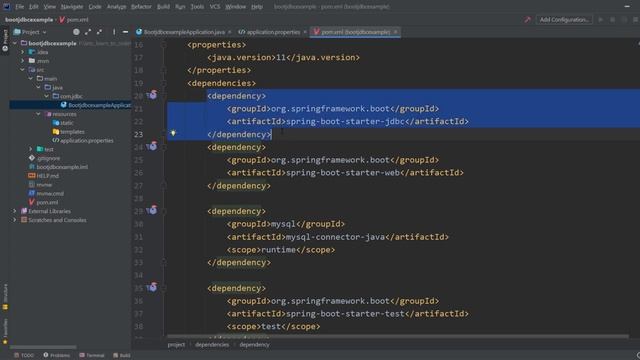Collapse the main folder
This screenshot has width=640, height=360.
31,78
